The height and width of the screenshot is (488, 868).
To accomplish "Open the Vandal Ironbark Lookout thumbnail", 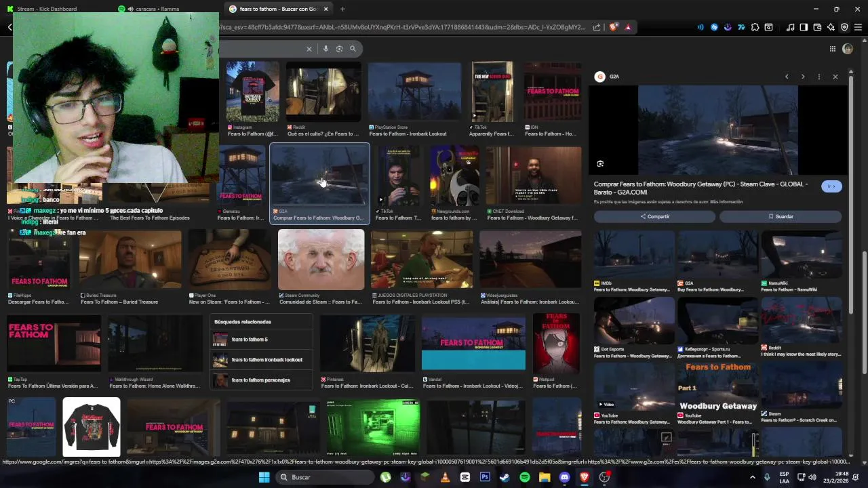I will pyautogui.click(x=473, y=344).
